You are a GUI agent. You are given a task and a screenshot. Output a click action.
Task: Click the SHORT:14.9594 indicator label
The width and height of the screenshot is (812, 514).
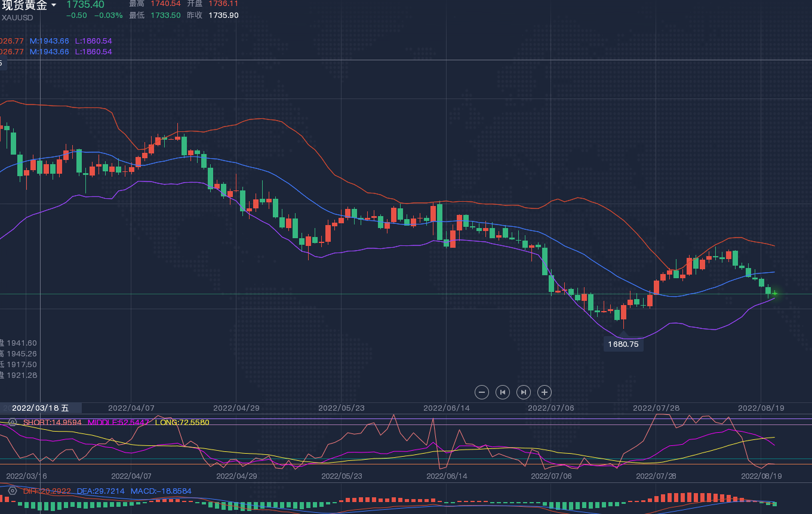pyautogui.click(x=53, y=422)
